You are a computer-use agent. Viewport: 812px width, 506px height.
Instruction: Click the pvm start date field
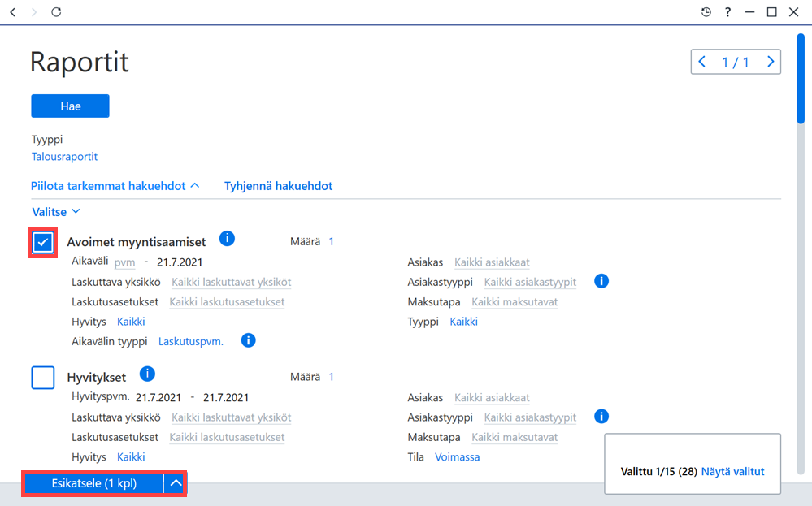coord(125,262)
